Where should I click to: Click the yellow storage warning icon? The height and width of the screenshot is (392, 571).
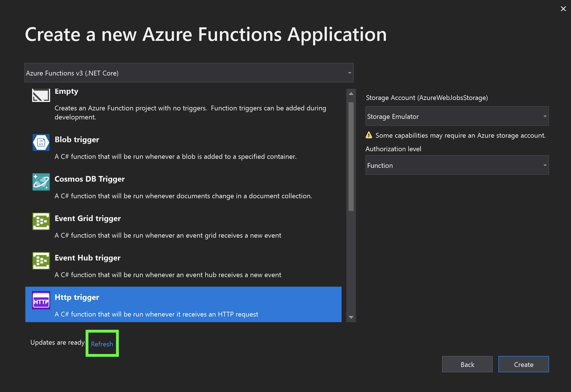click(x=369, y=135)
